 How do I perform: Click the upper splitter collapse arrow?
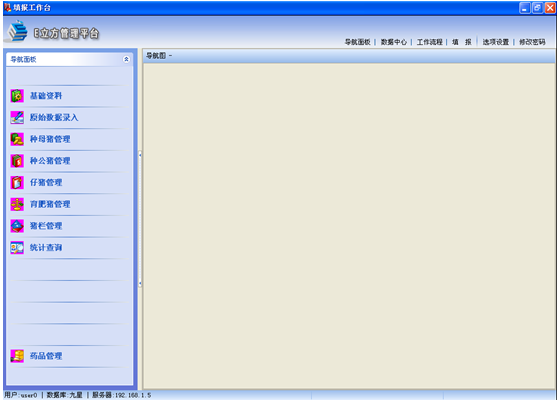pos(140,155)
